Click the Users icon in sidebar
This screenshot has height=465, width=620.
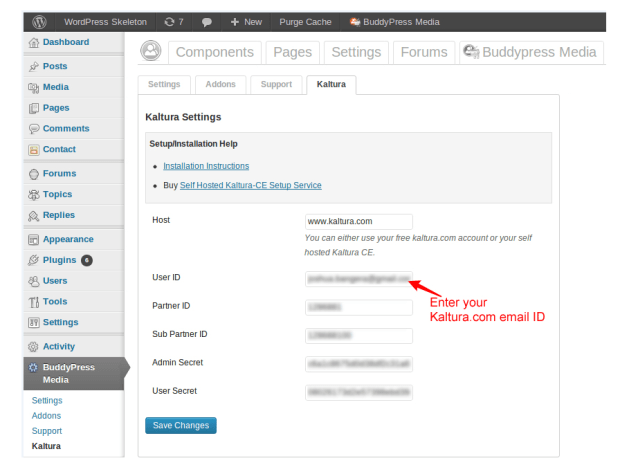34,281
